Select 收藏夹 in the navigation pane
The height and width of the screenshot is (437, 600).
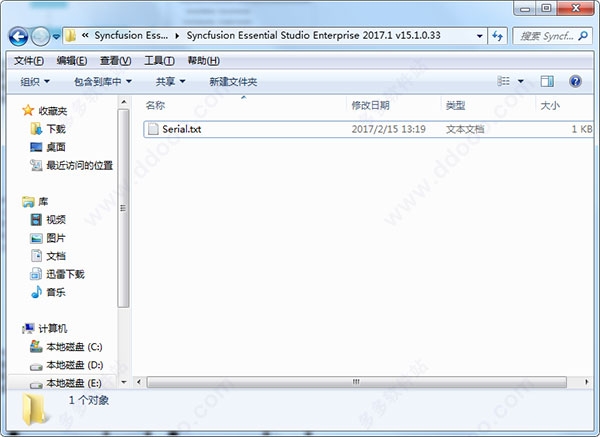click(53, 111)
